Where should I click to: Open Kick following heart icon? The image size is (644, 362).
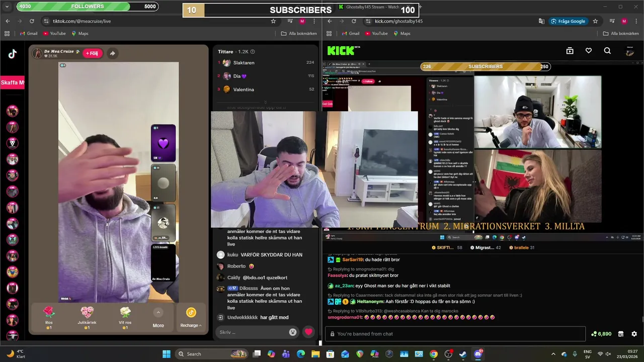[589, 51]
